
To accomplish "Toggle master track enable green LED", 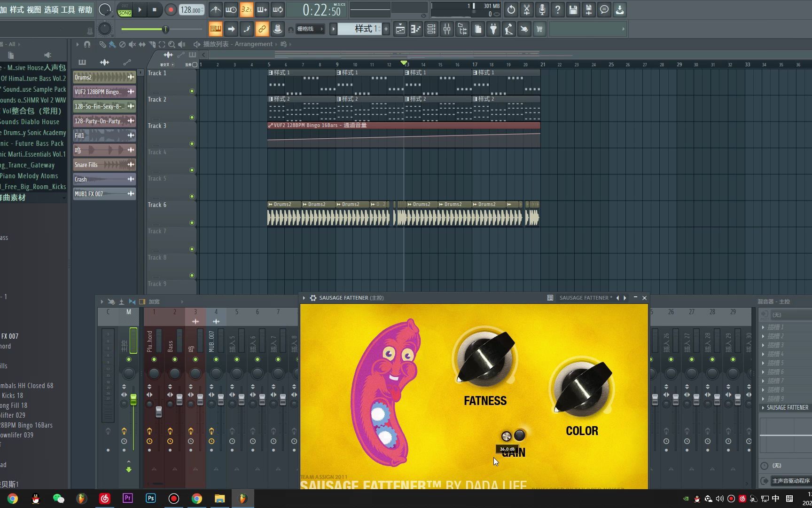I will 129,359.
